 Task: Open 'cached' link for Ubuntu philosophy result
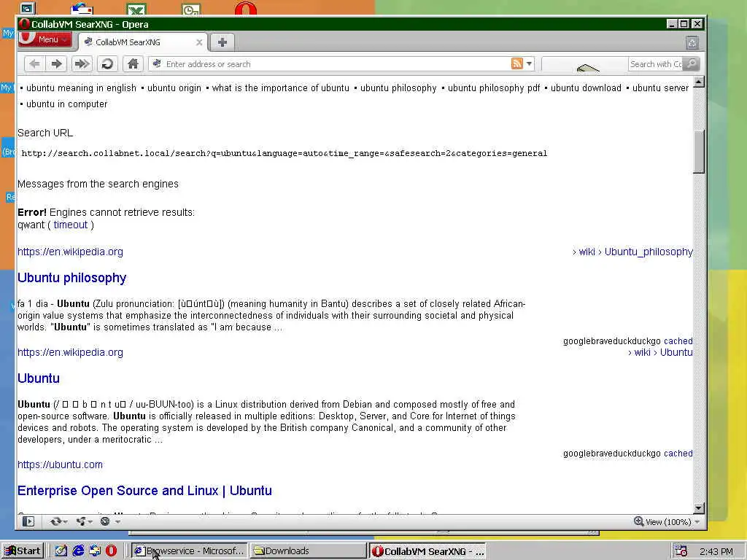point(678,341)
